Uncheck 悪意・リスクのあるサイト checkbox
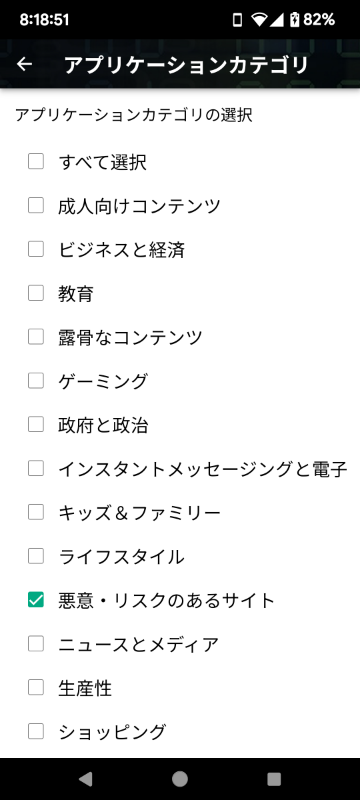Screen dimensions: 360x800 click(x=36, y=601)
